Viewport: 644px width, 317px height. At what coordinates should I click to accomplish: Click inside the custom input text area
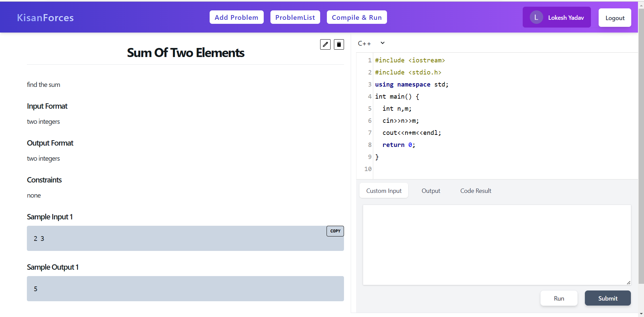click(497, 244)
